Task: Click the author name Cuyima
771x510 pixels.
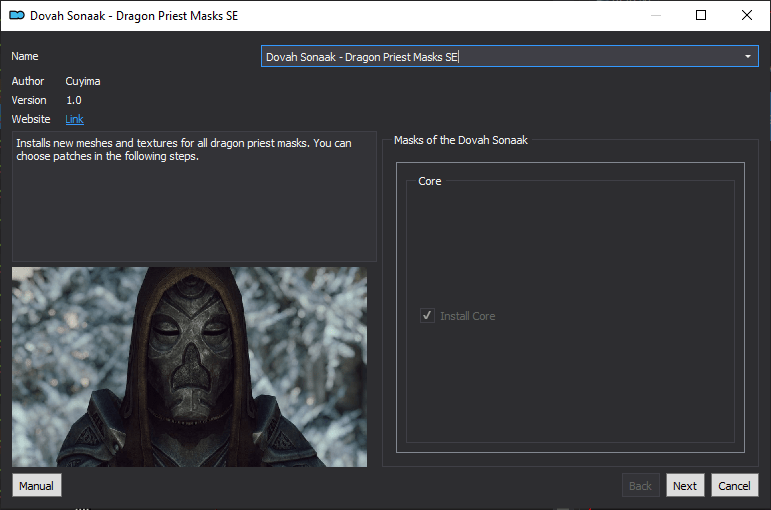Action: pos(83,81)
